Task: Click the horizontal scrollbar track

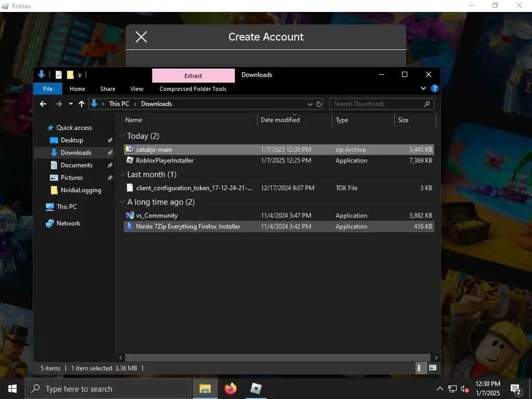Action: [x=278, y=357]
